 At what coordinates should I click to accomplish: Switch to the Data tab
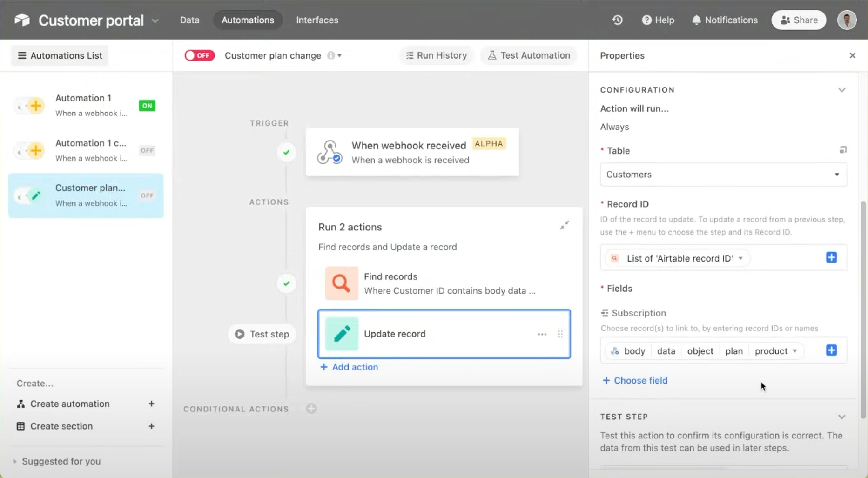coord(189,20)
